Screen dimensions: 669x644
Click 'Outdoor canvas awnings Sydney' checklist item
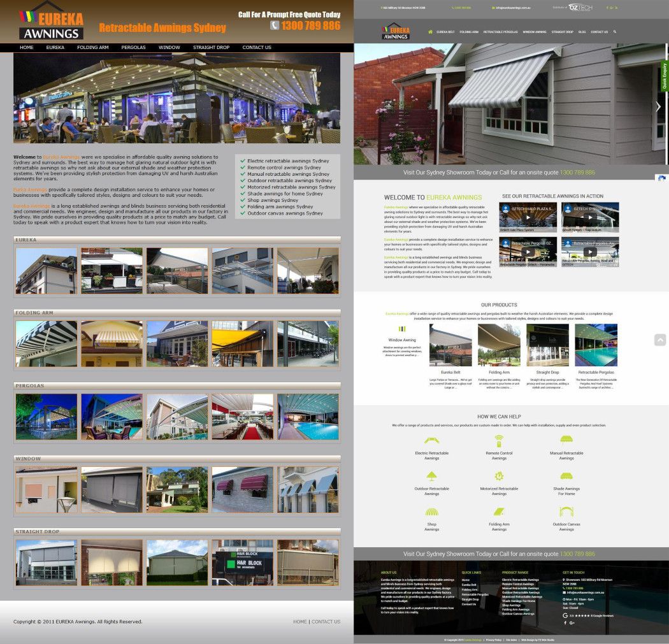[285, 213]
